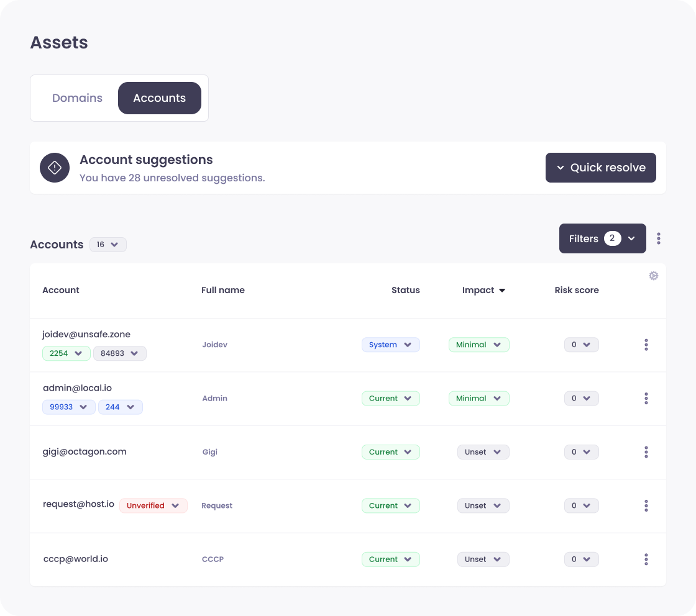Viewport: 696px width, 616px height.
Task: Click the Account suggestions heading
Action: (146, 160)
